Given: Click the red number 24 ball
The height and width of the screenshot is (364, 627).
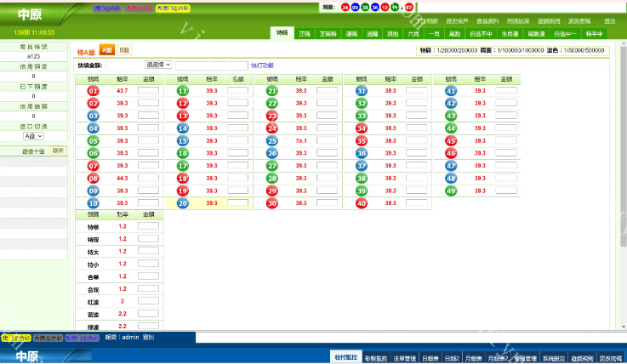Looking at the screenshot, I should [272, 128].
